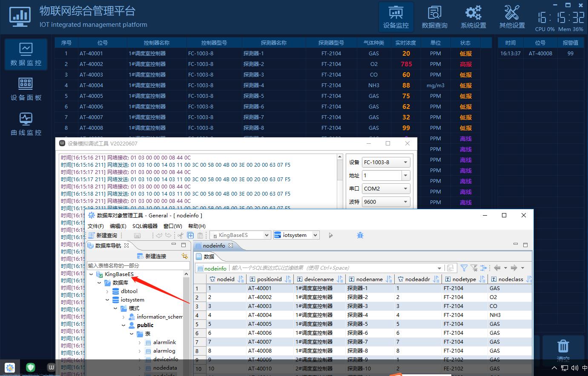Click the blue filter funnel icon

[x=464, y=268]
